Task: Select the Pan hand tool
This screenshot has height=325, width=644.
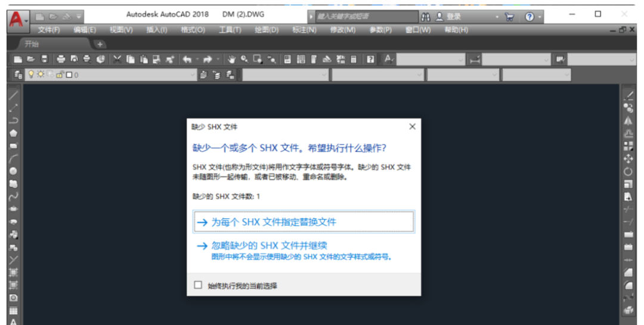Action: pos(231,59)
